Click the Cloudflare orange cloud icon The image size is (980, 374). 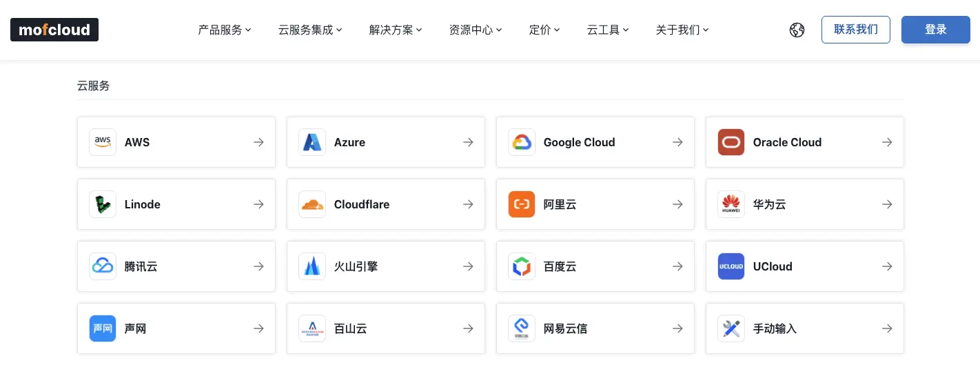coord(312,204)
